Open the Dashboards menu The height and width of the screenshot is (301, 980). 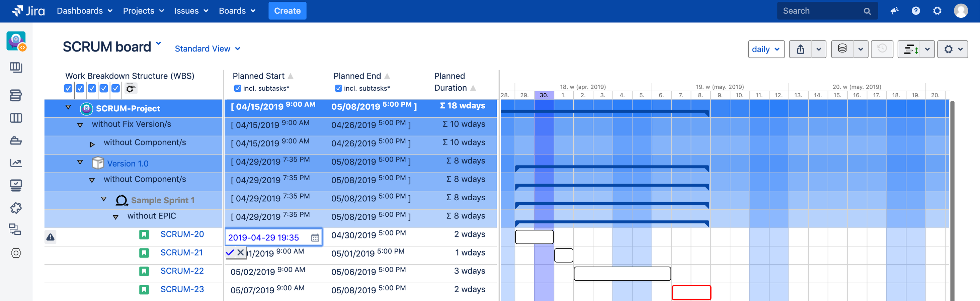point(84,11)
